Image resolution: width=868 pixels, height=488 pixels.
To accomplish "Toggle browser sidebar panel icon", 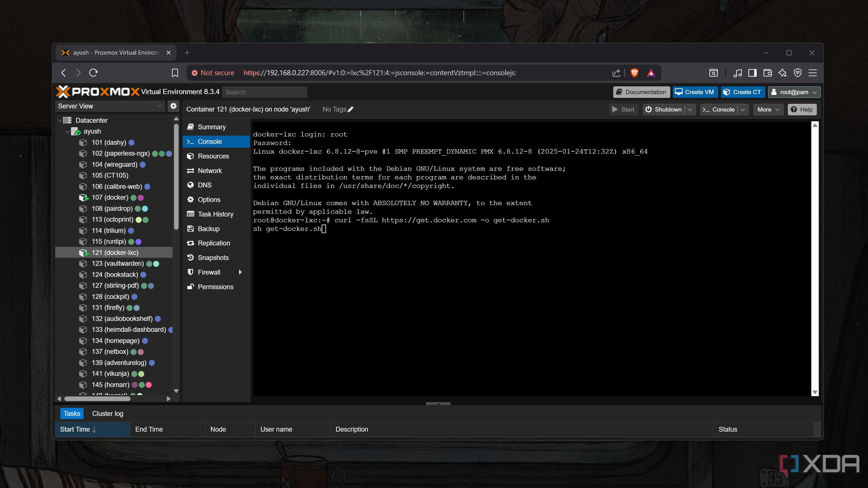I will pyautogui.click(x=752, y=73).
